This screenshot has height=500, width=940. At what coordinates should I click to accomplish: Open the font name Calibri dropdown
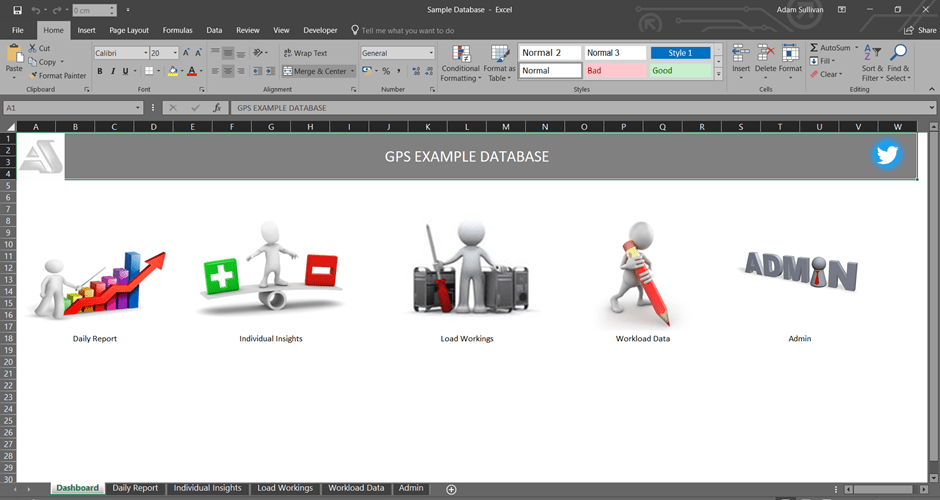[x=145, y=53]
